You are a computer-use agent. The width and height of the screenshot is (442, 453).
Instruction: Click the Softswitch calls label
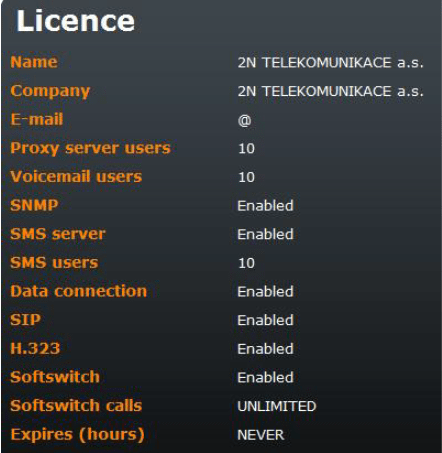[76, 406]
